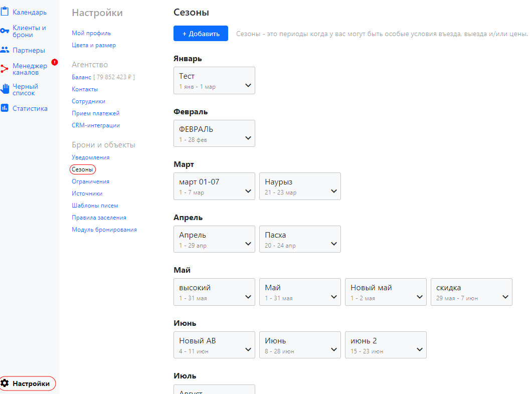Viewport: 532px width, 394px height.
Task: Open the Мой профиль settings link
Action: click(91, 33)
